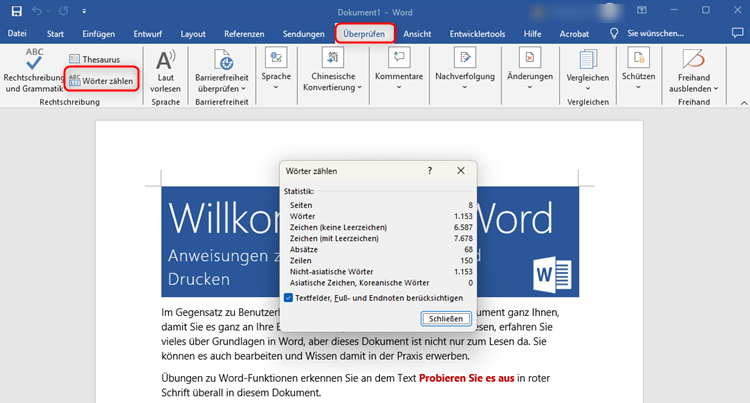750x403 pixels.
Task: Click Zeichen (keine Leerzeichen) row
Action: point(380,227)
